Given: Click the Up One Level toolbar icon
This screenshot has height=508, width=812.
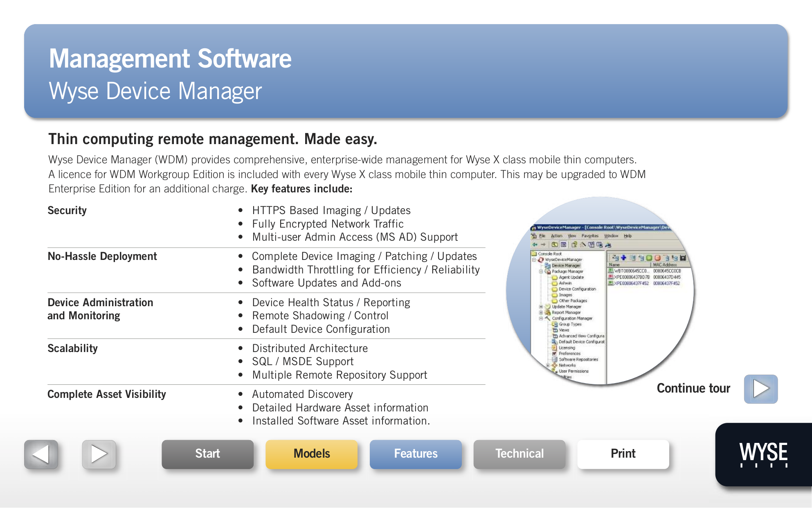Looking at the screenshot, I should (554, 244).
